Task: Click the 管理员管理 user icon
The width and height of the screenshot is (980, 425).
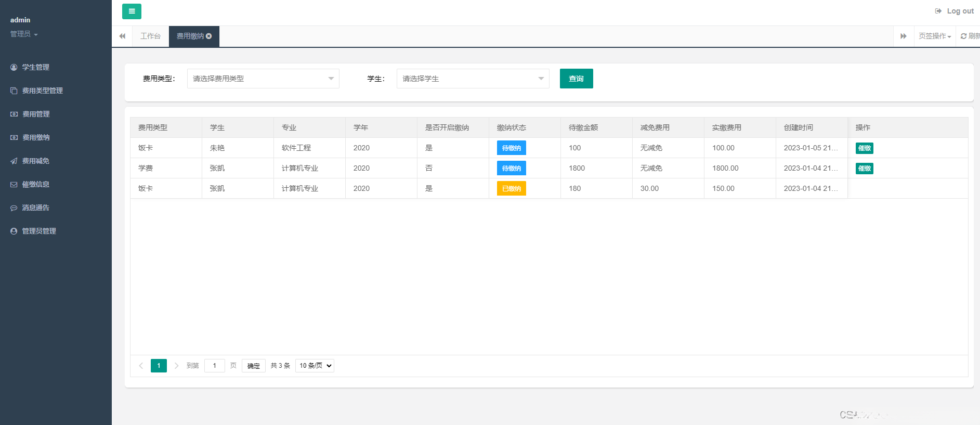Action: 14,231
